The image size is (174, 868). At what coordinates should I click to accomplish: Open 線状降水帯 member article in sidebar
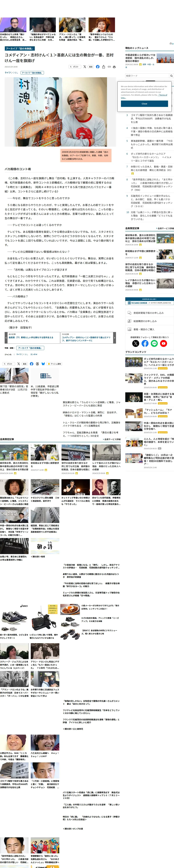(141, 238)
